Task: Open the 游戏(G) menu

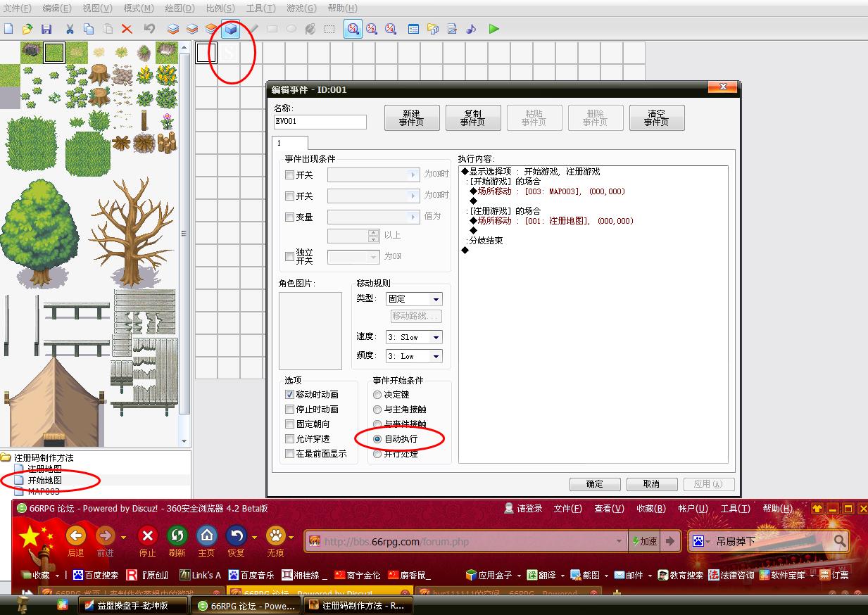Action: [302, 8]
